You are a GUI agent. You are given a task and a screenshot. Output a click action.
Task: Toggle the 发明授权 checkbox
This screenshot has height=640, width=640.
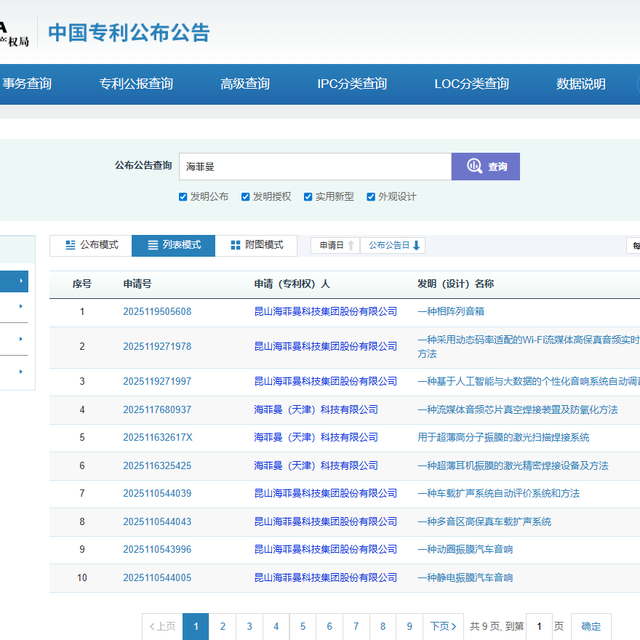click(x=245, y=197)
